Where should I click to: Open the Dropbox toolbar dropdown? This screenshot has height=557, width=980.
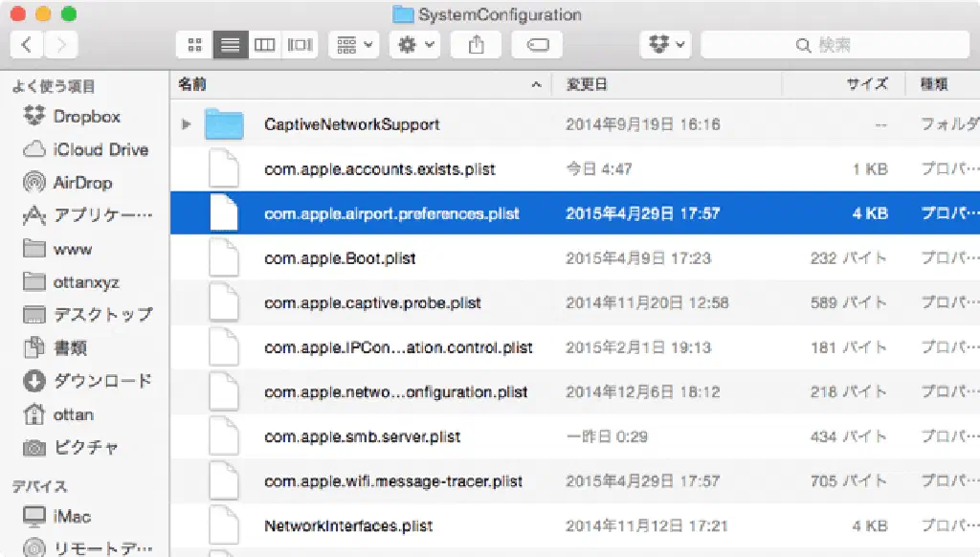665,45
